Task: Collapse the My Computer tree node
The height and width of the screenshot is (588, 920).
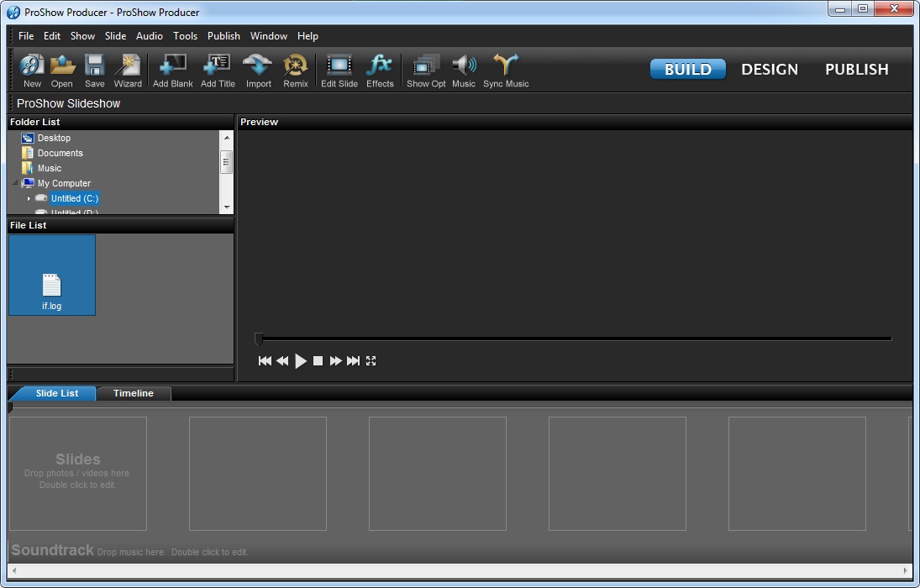Action: pos(15,183)
